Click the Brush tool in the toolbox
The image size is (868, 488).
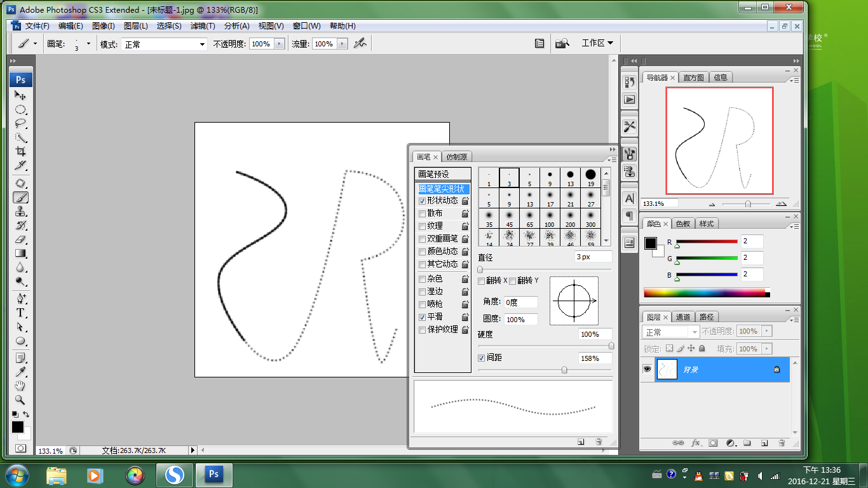(x=21, y=198)
